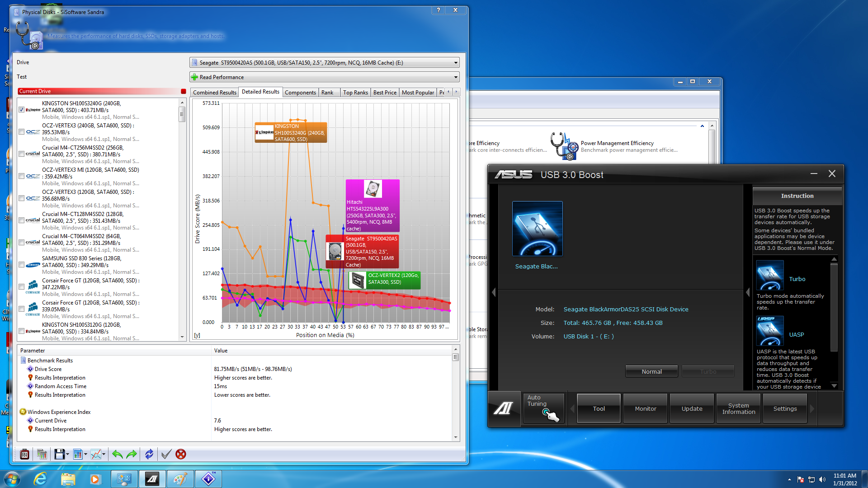This screenshot has height=488, width=868.
Task: Click the clock showing 11:01 AM
Action: coord(844,476)
